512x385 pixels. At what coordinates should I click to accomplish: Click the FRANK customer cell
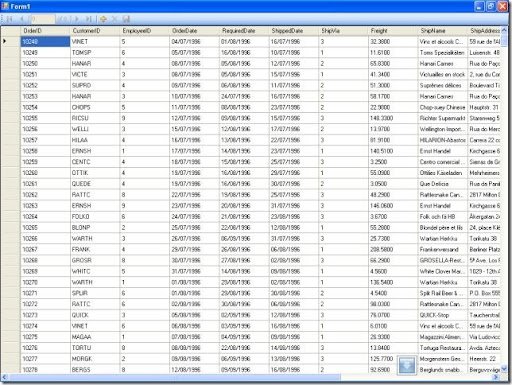click(95, 249)
